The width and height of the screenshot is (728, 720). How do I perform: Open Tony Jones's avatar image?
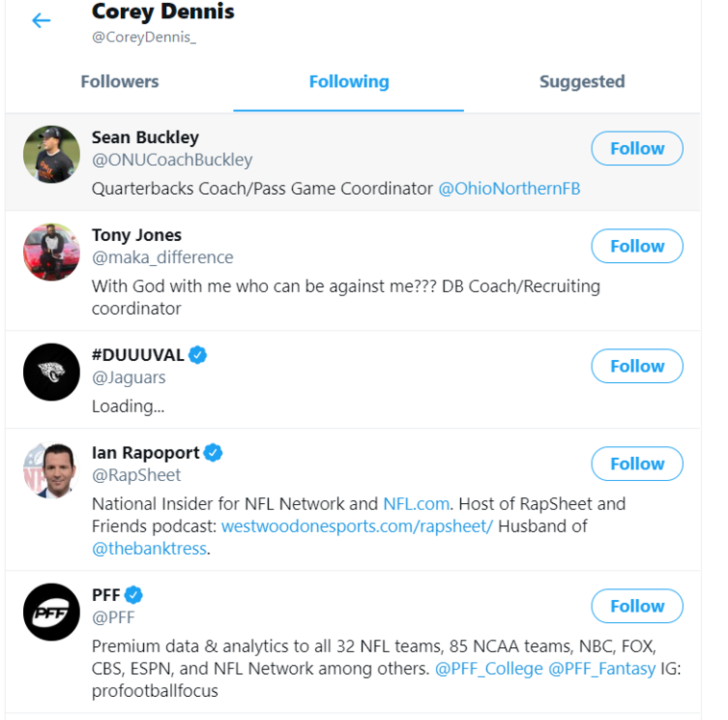(51, 252)
